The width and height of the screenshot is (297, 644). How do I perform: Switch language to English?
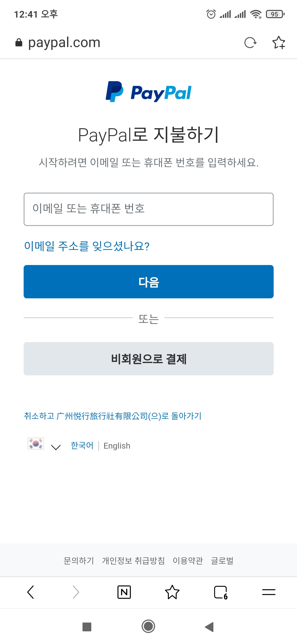click(117, 446)
